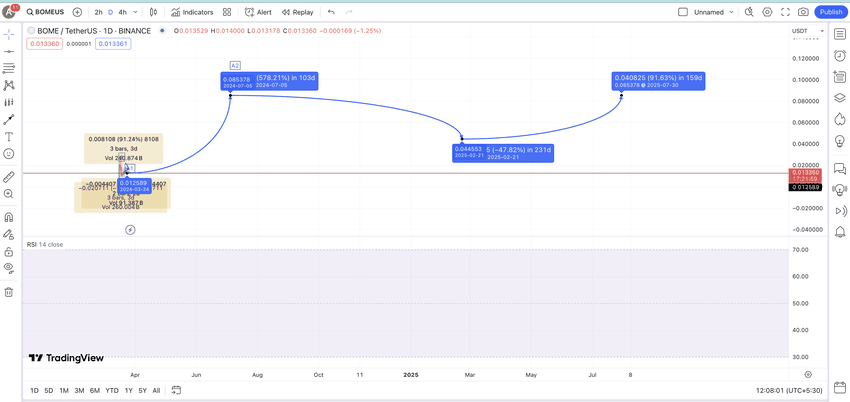Open chart settings gear icon
Image resolution: width=850 pixels, height=402 pixels.
click(x=768, y=12)
